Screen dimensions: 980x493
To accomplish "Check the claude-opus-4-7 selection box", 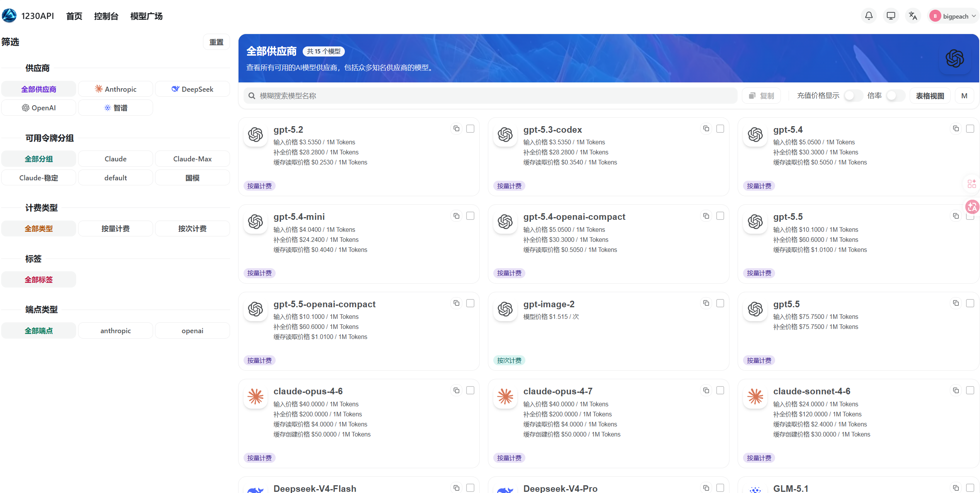I will coord(720,390).
